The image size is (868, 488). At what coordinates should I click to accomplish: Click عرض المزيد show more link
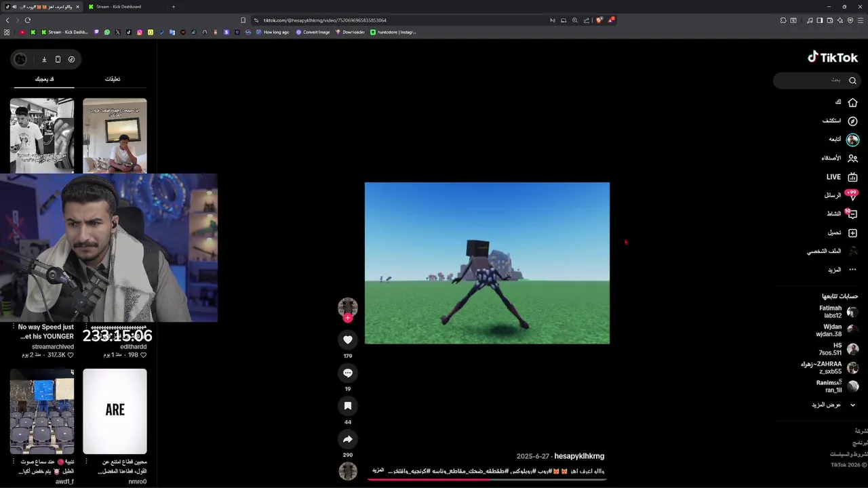[x=826, y=405]
